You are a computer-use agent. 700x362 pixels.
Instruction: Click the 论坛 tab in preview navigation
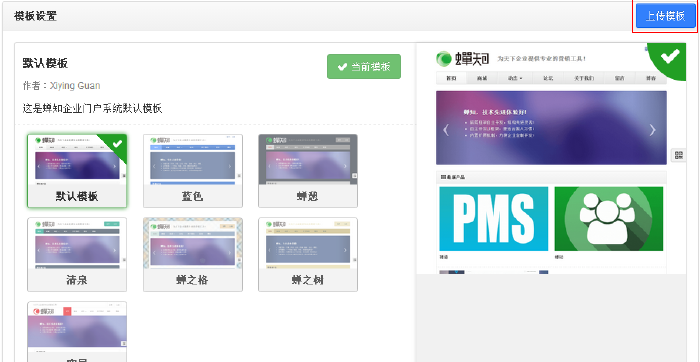(x=548, y=78)
